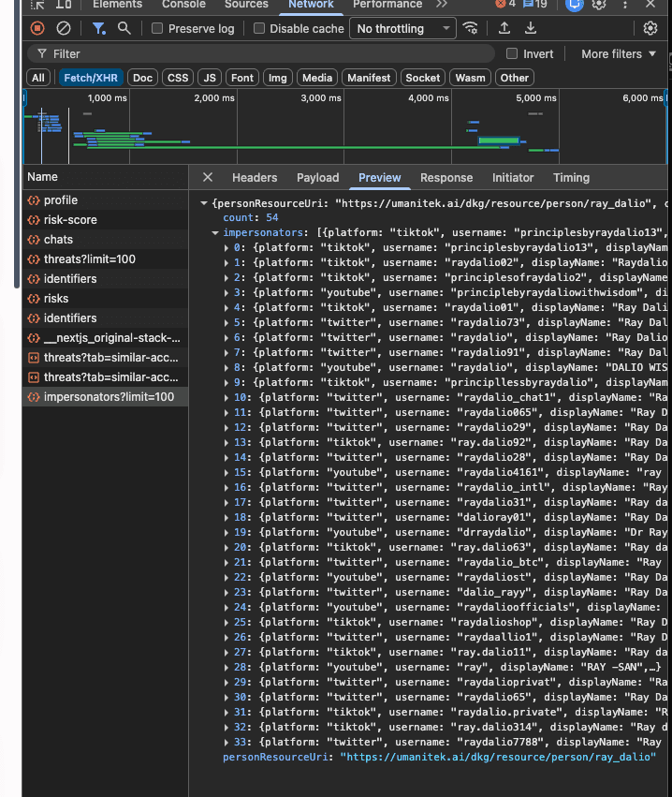Import HAR file upload icon
The width and height of the screenshot is (672, 797).
(x=504, y=28)
